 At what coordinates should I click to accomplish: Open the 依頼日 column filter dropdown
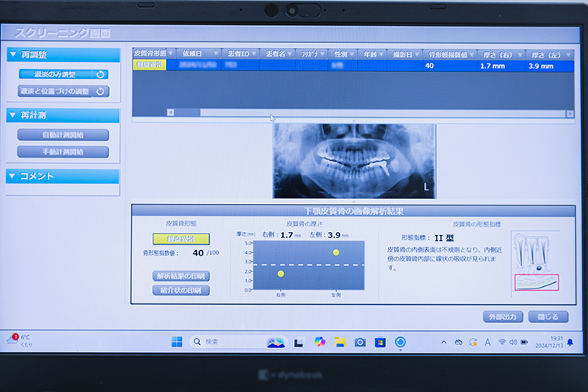point(215,53)
